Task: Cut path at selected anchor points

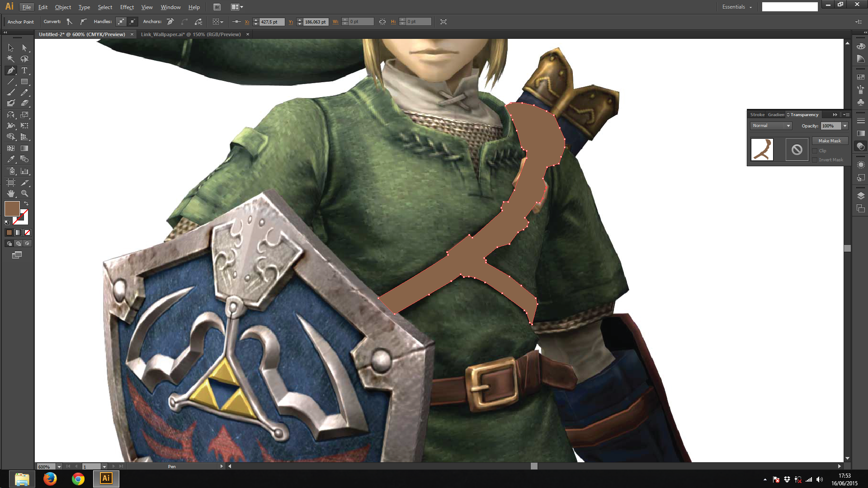Action: click(198, 22)
